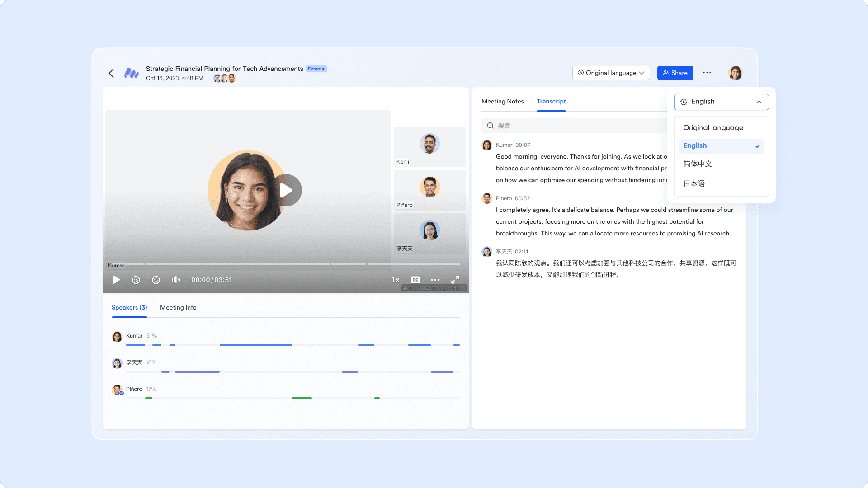Expand the video to fullscreen
This screenshot has width=868, height=488.
point(455,280)
